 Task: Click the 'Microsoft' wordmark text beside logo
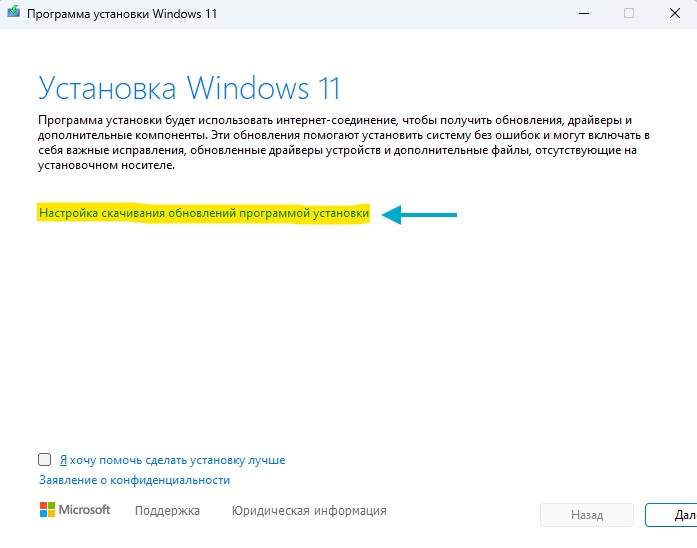pyautogui.click(x=84, y=510)
